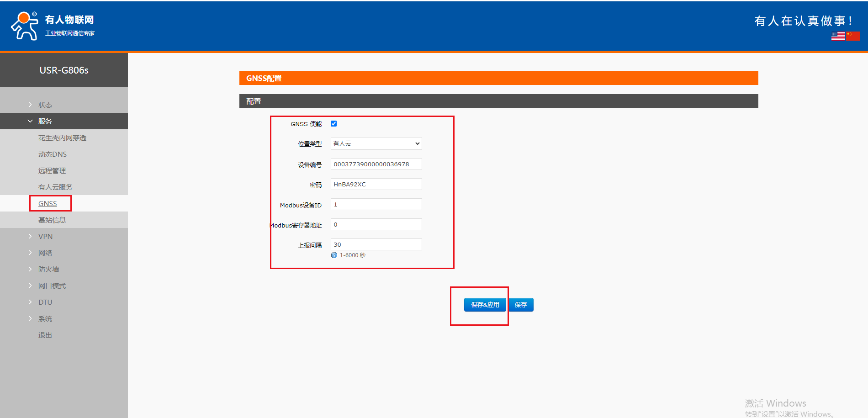Go to 动态DNS settings
Image resolution: width=868 pixels, height=418 pixels.
[x=53, y=154]
